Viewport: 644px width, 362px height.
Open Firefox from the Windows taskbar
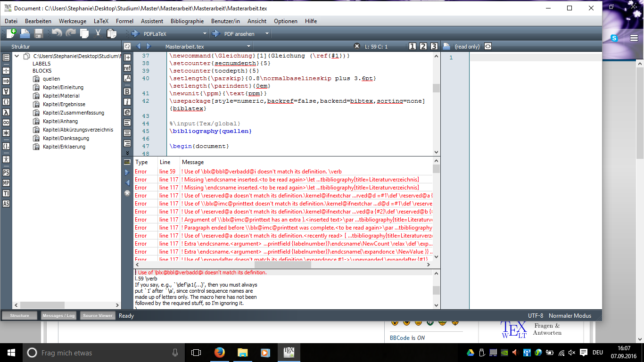coord(219,353)
